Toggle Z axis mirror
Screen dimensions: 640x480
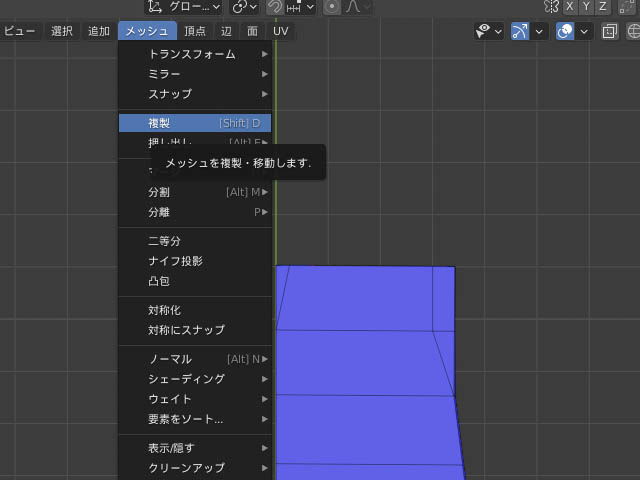coord(603,7)
